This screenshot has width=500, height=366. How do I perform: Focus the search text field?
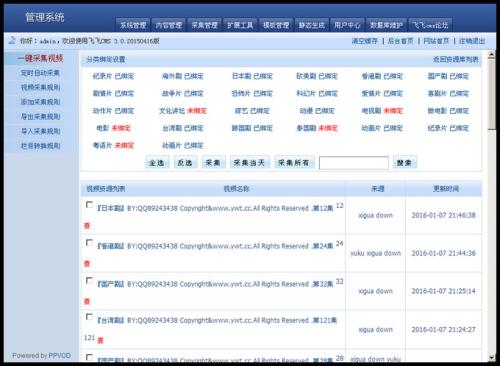(x=354, y=163)
